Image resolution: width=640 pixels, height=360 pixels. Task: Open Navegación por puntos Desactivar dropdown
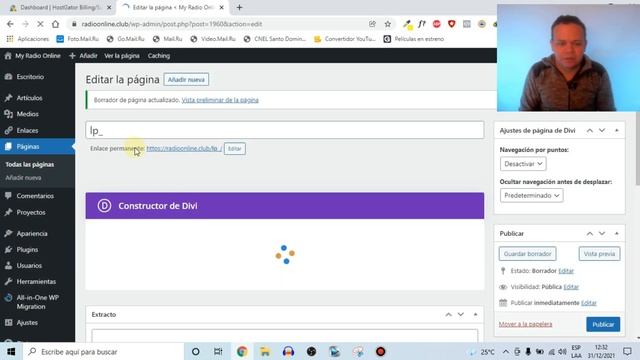click(x=523, y=164)
